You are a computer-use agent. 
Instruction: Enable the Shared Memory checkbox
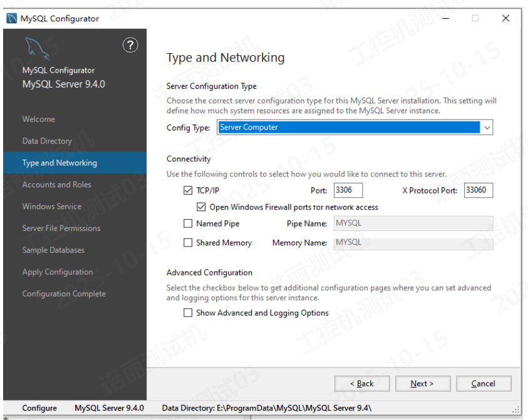point(188,243)
